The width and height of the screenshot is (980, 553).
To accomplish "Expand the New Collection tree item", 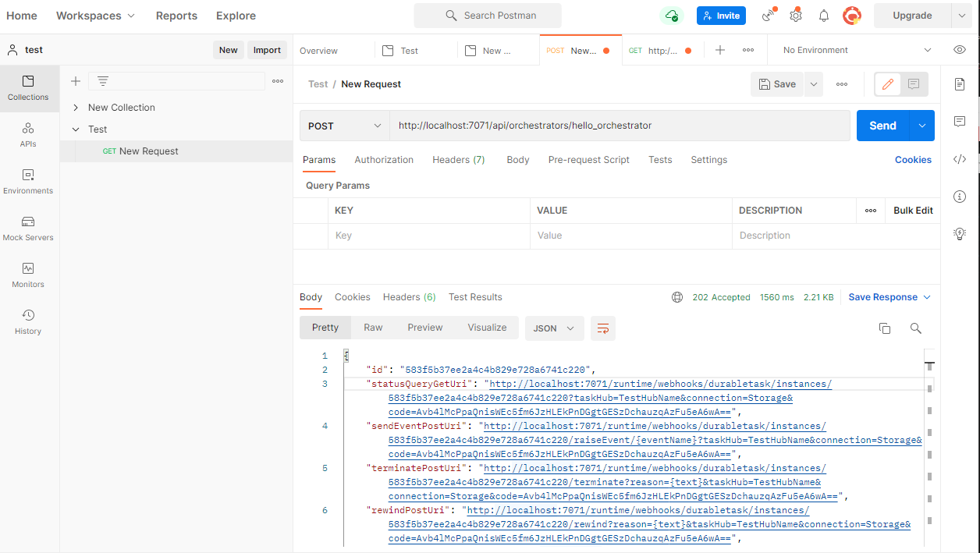I will 76,108.
